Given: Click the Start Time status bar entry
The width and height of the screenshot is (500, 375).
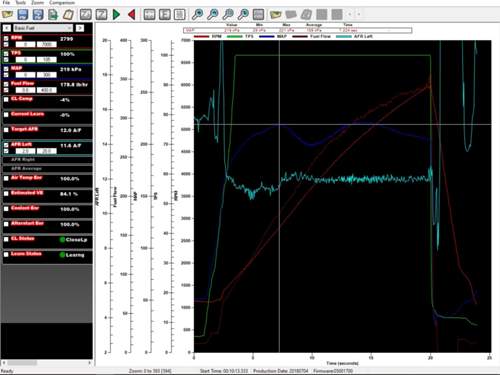Looking at the screenshot, I should point(224,371).
